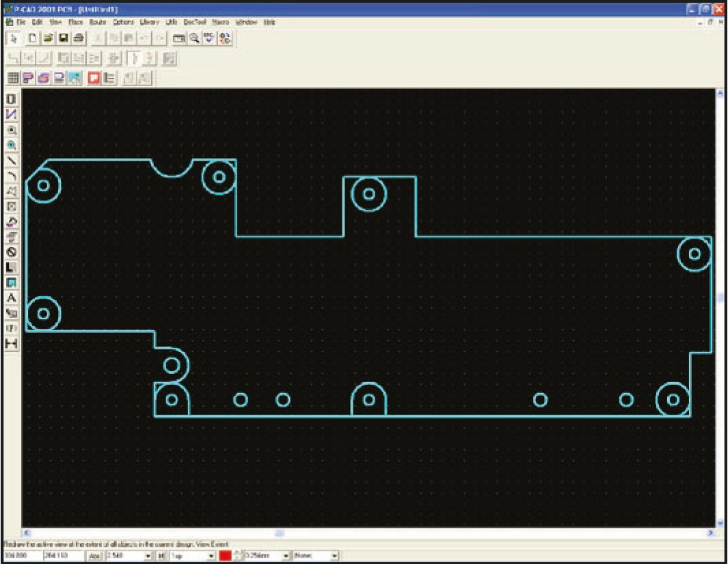Click the red square frame toolbar icon
The image size is (728, 564).
point(94,78)
